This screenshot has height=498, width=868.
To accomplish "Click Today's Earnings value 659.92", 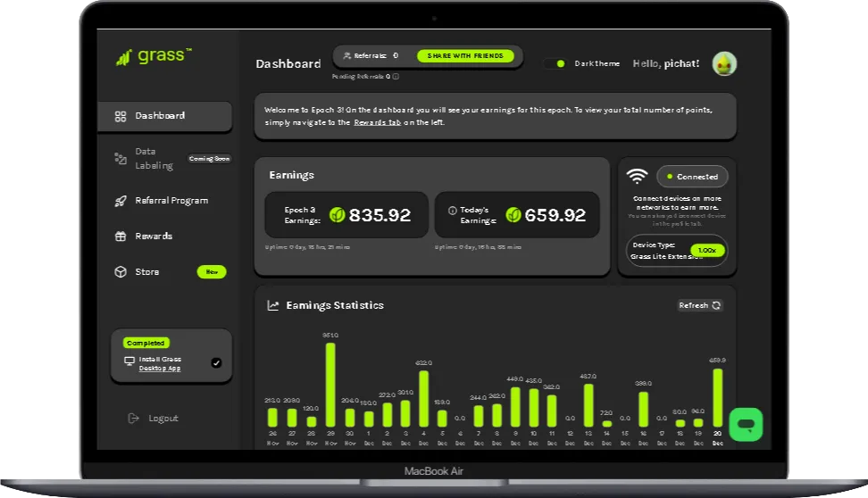I will 555,215.
